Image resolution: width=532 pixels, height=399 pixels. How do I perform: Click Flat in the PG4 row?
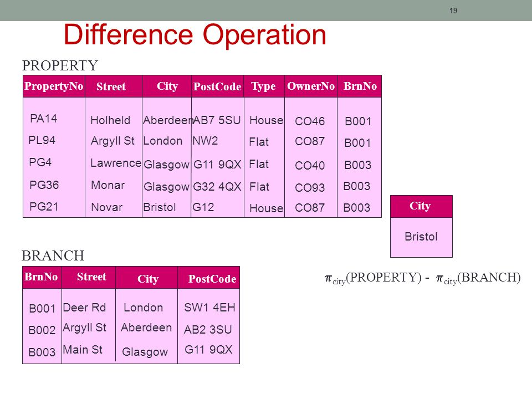click(x=259, y=164)
